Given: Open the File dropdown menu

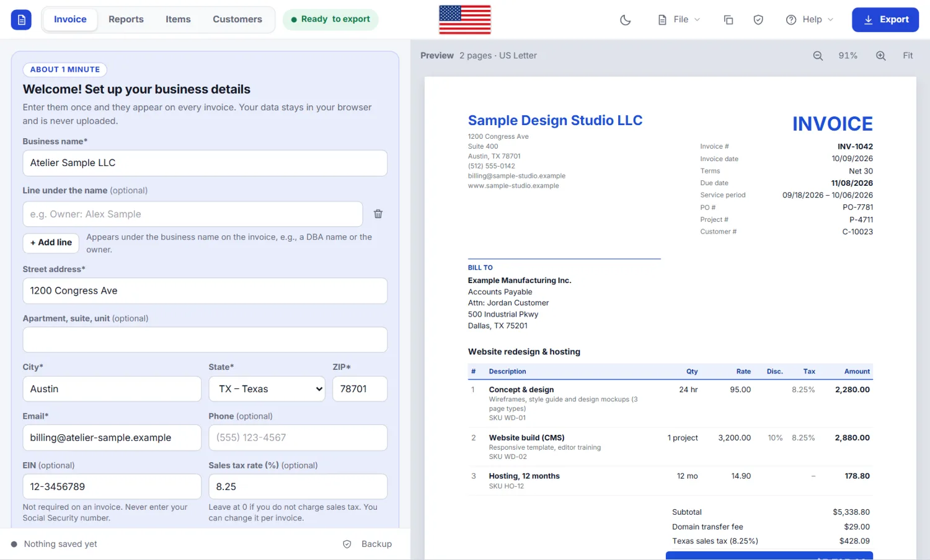Looking at the screenshot, I should click(x=679, y=20).
